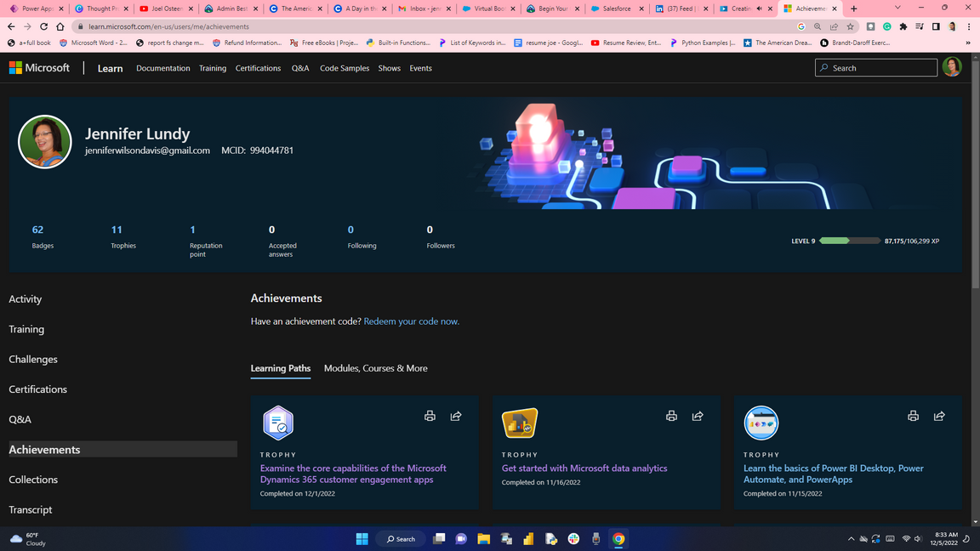Click the zoom magnifier in the address bar
The height and width of the screenshot is (551, 980).
pyautogui.click(x=818, y=27)
